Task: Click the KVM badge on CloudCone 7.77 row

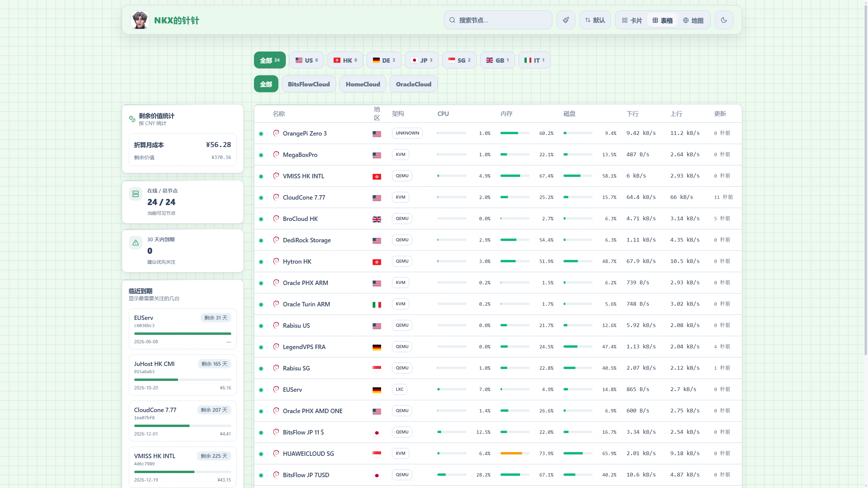Action: pyautogui.click(x=400, y=197)
